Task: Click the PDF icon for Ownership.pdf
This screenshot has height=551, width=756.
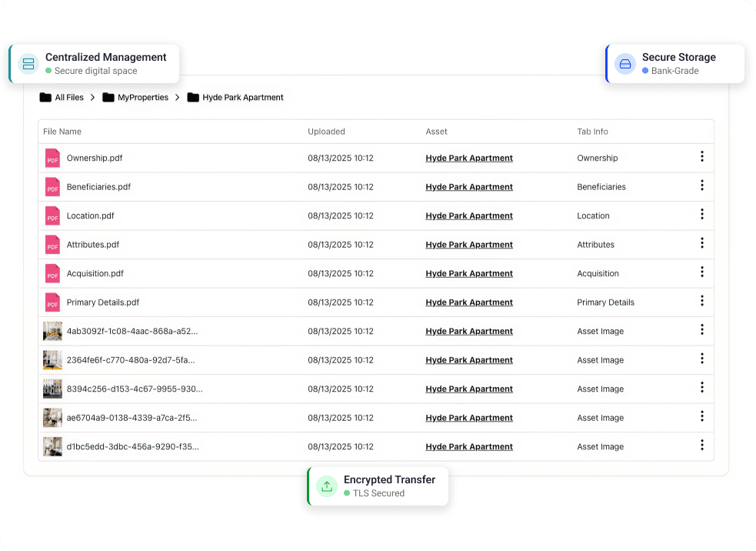Action: pos(52,159)
